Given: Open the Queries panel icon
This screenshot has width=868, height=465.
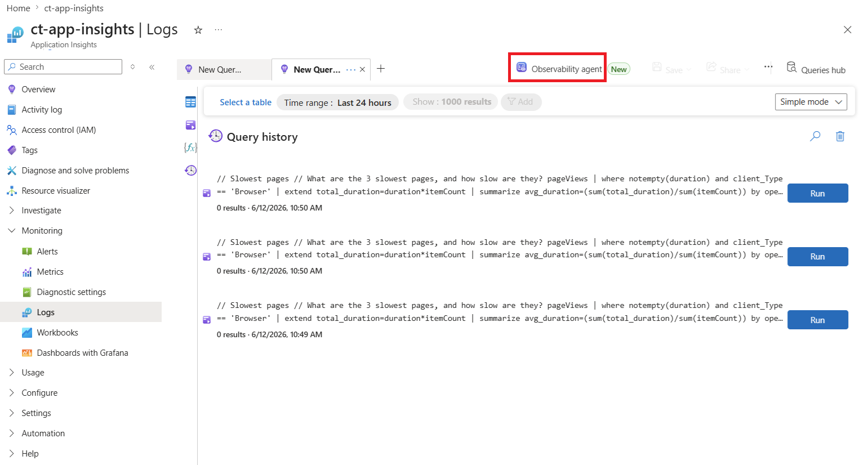Looking at the screenshot, I should coord(190,125).
